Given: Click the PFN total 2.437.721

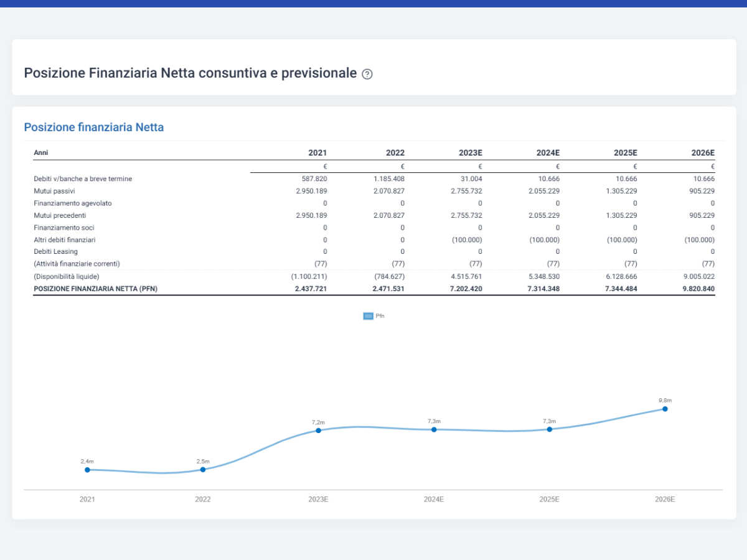Looking at the screenshot, I should coord(310,289).
